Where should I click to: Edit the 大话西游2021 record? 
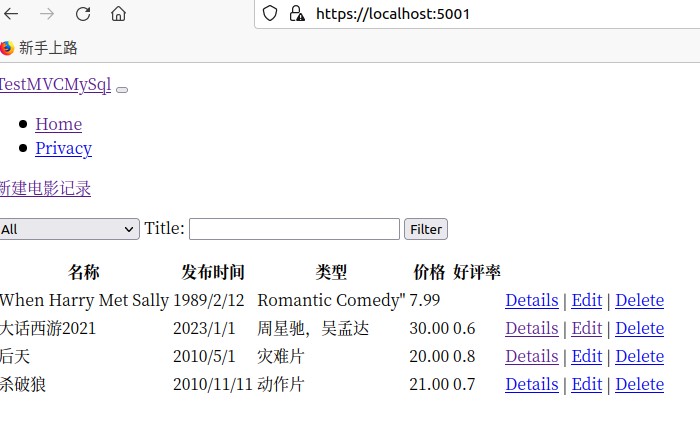point(587,328)
